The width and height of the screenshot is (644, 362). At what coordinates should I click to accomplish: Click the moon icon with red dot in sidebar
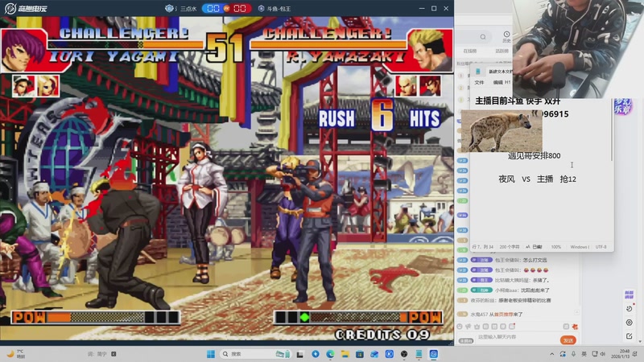tap(630, 308)
